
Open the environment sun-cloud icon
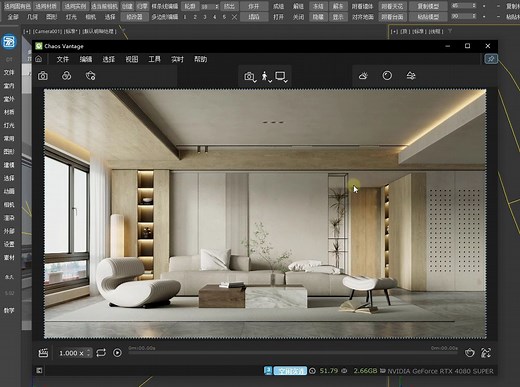[363, 76]
